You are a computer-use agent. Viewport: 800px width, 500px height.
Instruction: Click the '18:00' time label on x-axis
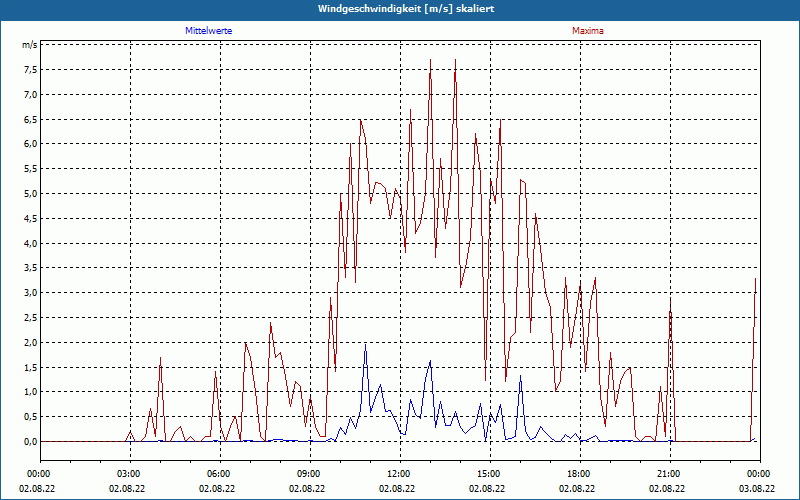point(581,474)
